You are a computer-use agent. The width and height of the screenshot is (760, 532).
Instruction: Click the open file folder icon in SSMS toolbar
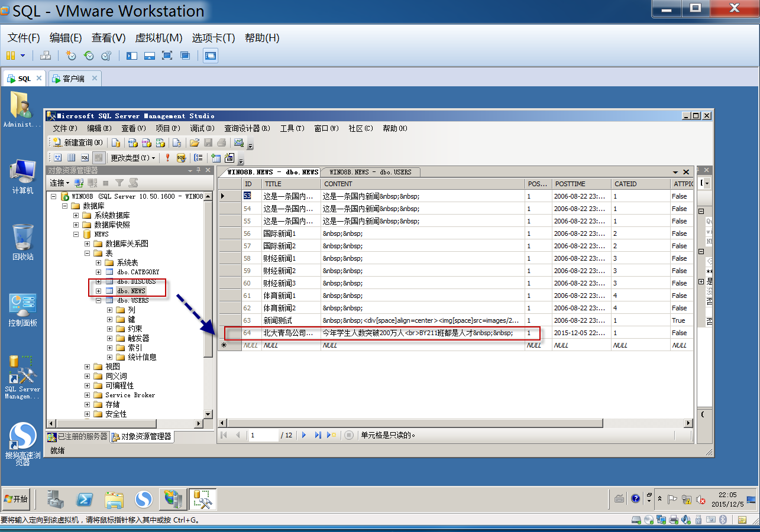195,142
